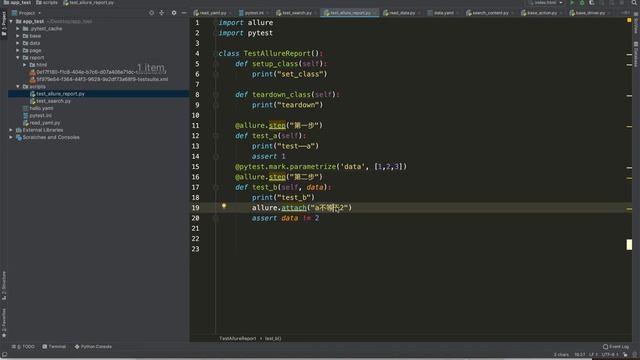
Task: Expand External Libraries node
Action: [x=11, y=130]
